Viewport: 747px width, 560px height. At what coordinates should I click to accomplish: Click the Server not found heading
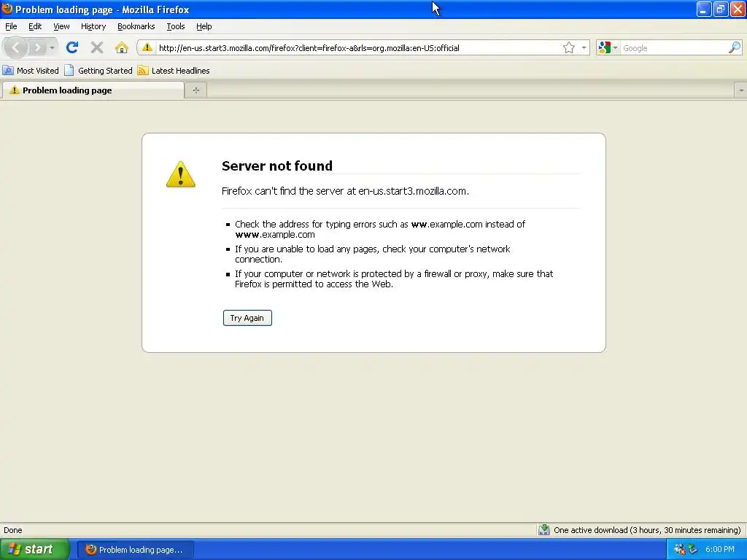[x=276, y=166]
